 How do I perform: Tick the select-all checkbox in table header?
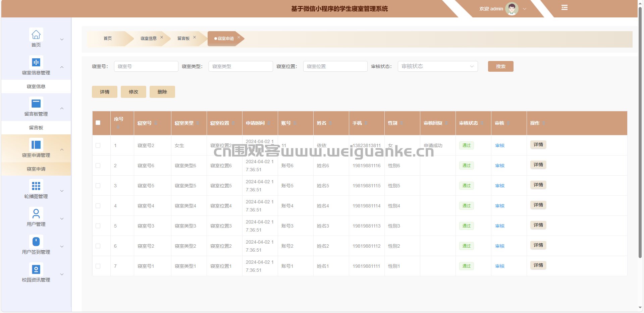click(x=98, y=123)
